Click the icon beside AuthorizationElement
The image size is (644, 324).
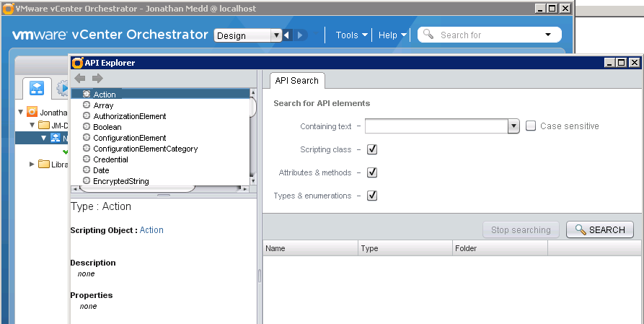tap(87, 115)
